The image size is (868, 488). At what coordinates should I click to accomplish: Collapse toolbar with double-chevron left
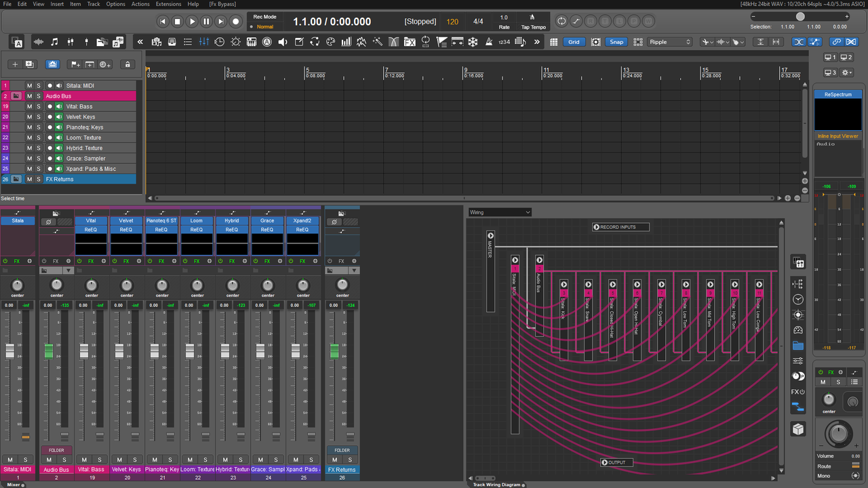[x=140, y=42]
